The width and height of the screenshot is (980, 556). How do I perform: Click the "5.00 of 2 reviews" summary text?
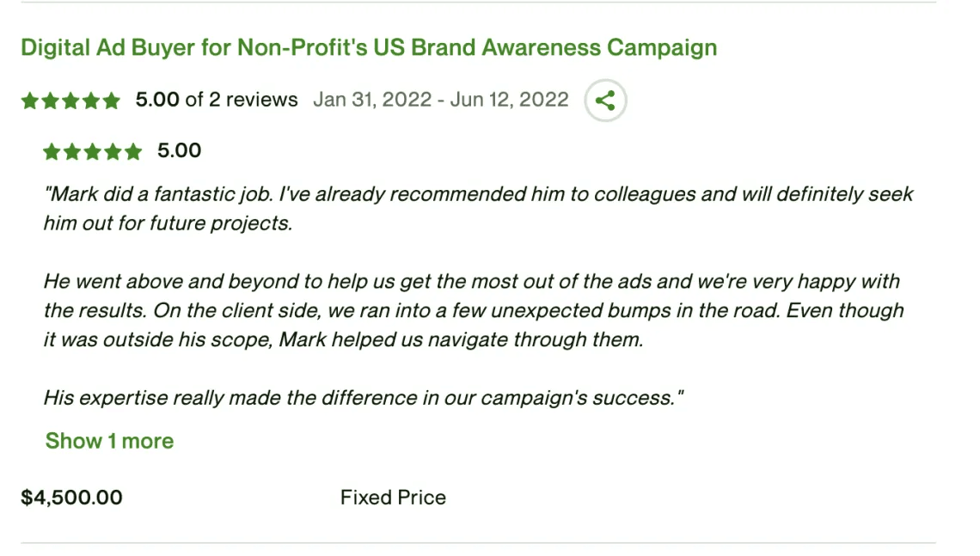(x=217, y=100)
